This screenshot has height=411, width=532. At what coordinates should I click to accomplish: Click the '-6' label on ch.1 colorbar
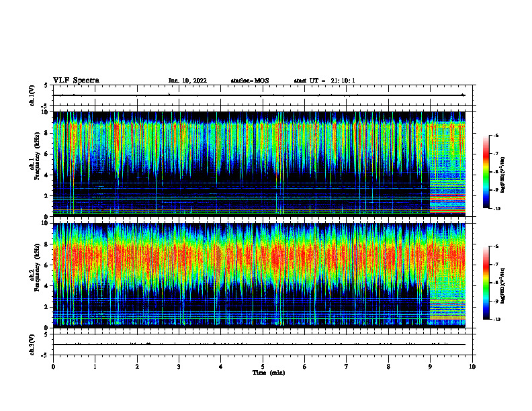point(496,135)
